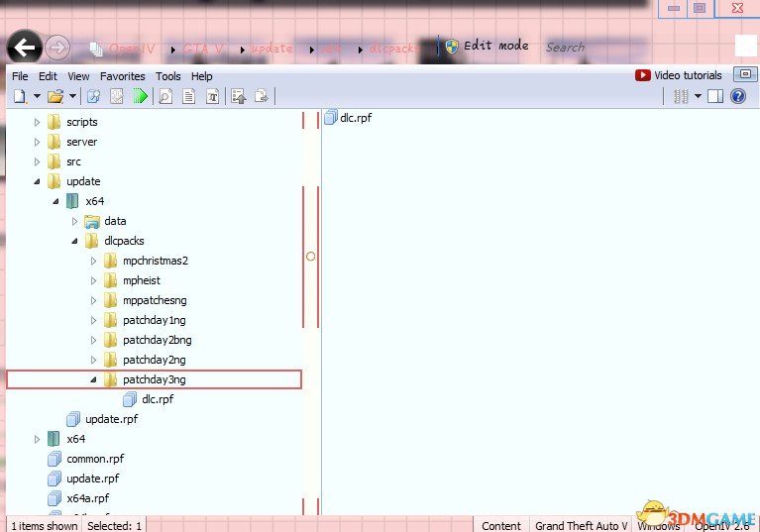Toggle Edit mode button

click(x=487, y=46)
